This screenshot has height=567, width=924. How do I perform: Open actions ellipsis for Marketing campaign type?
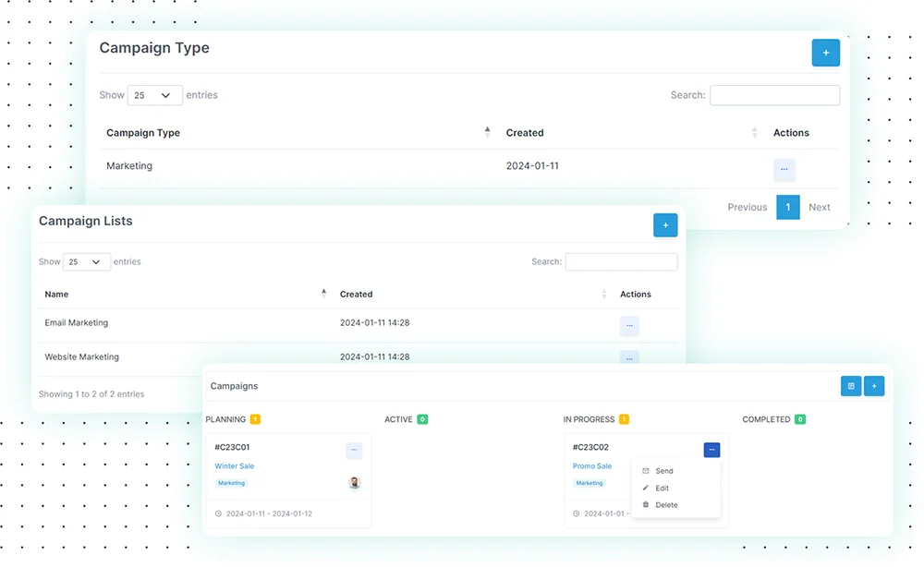(784, 169)
